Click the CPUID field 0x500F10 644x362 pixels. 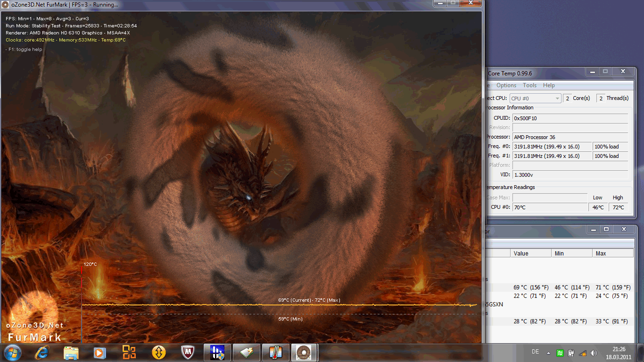pos(570,118)
